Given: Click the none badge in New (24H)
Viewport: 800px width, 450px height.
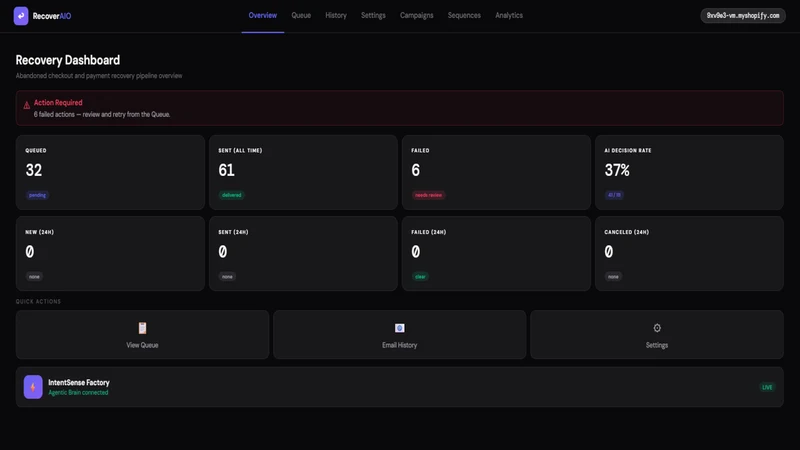Looking at the screenshot, I should click(34, 277).
